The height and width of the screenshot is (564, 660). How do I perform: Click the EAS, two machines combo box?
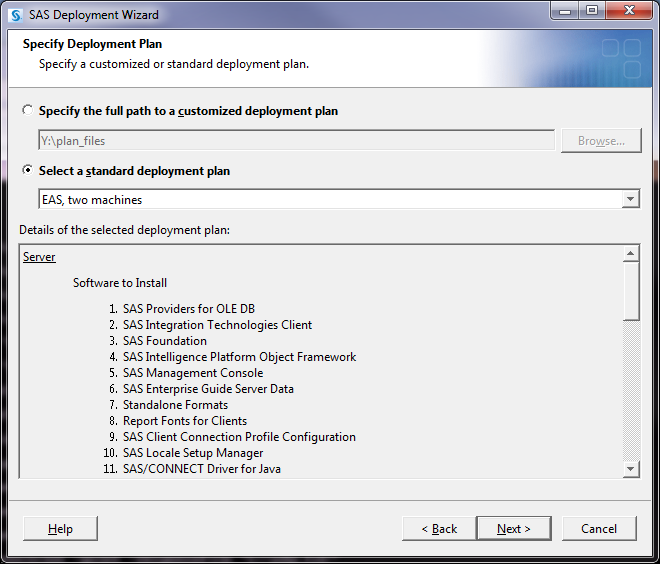tap(339, 199)
